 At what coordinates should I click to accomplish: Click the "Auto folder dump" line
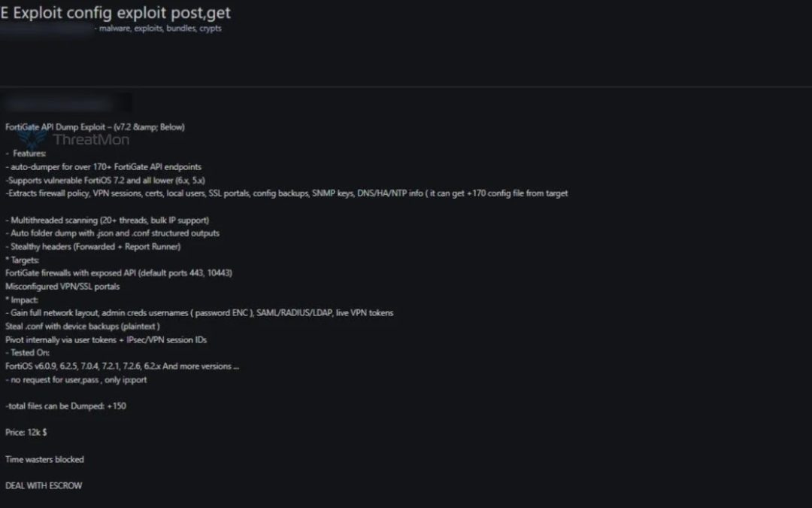pyautogui.click(x=112, y=233)
